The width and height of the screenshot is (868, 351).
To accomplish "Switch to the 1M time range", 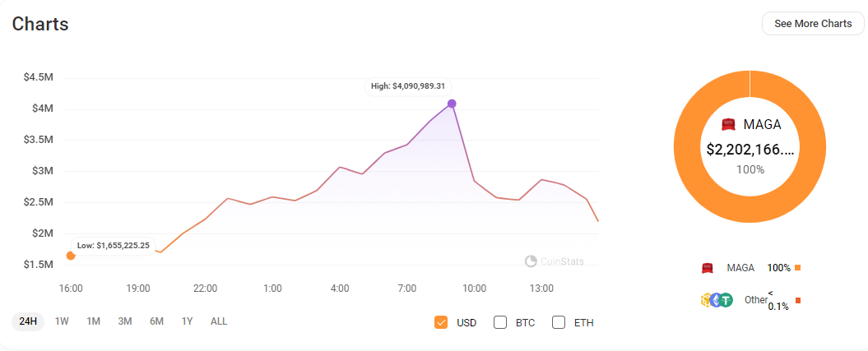I will pos(93,321).
